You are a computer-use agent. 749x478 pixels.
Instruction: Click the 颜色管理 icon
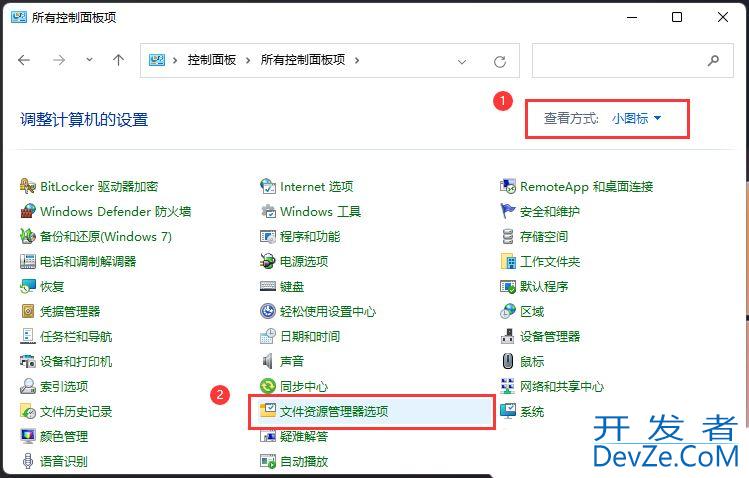click(x=28, y=436)
